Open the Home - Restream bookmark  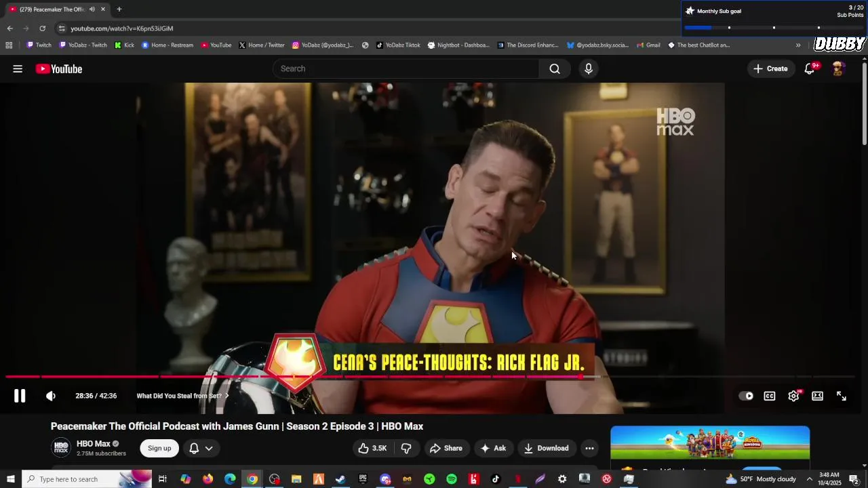167,45
